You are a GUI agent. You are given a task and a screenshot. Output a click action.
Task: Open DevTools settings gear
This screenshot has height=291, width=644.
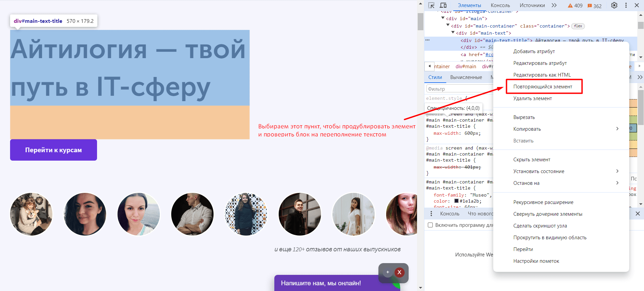click(614, 5)
